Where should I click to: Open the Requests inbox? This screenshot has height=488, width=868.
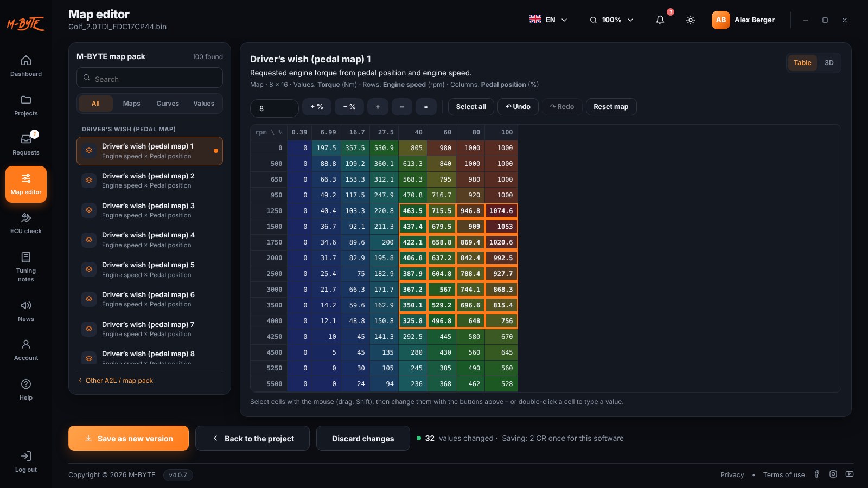coord(26,145)
